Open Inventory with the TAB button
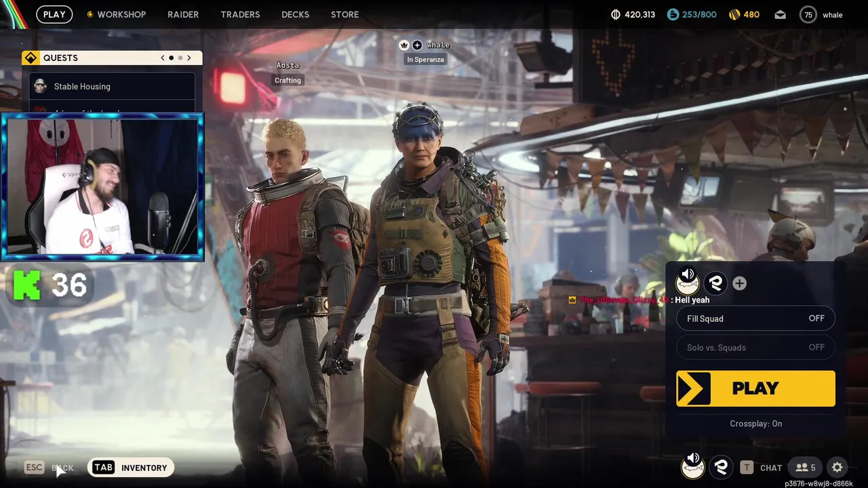Image resolution: width=868 pixels, height=488 pixels. tap(131, 468)
